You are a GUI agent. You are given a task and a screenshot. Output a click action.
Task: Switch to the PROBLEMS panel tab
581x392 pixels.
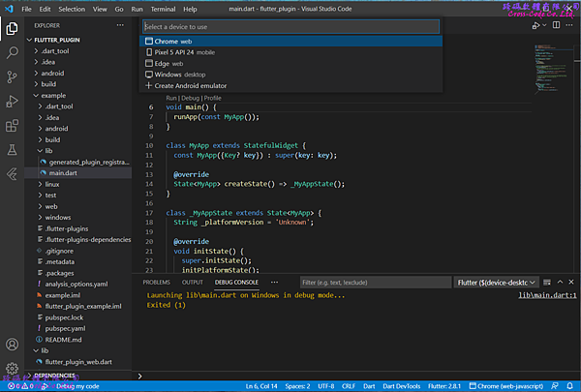point(156,282)
